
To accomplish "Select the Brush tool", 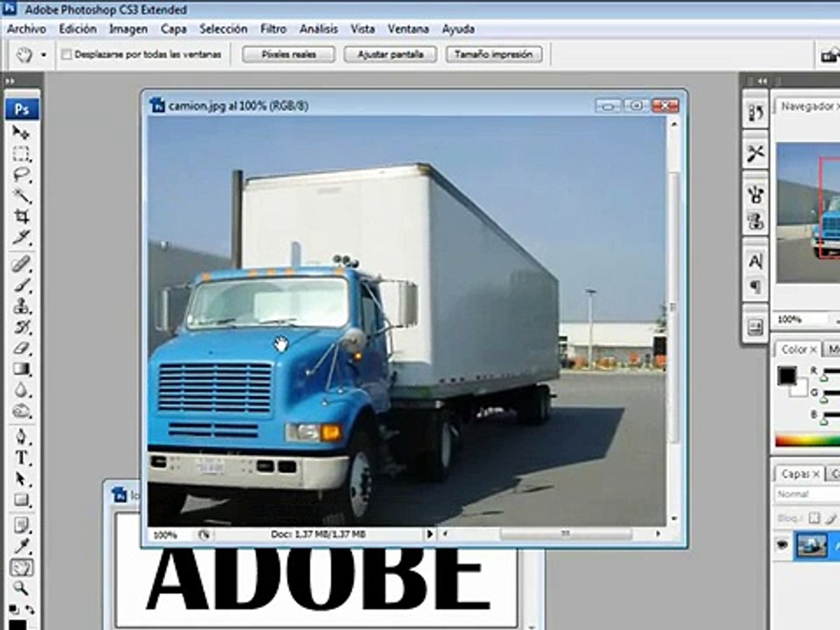I will tap(21, 285).
